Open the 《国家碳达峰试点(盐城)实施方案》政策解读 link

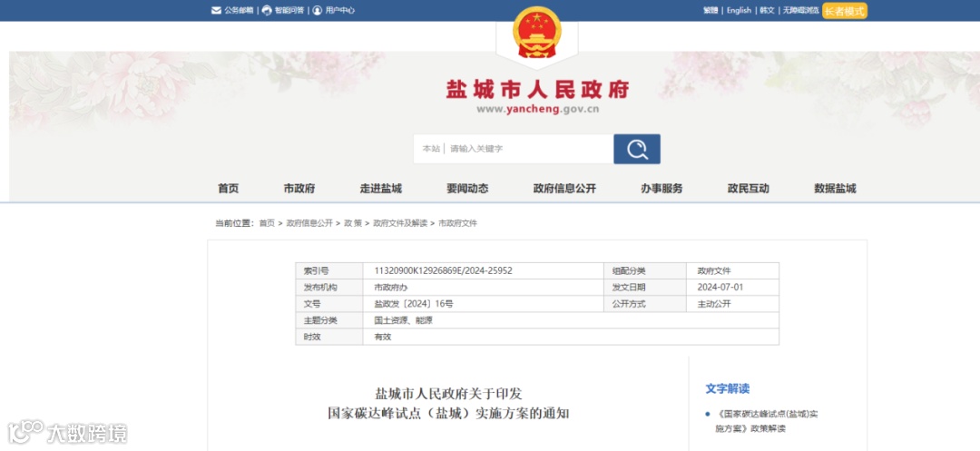click(x=766, y=422)
